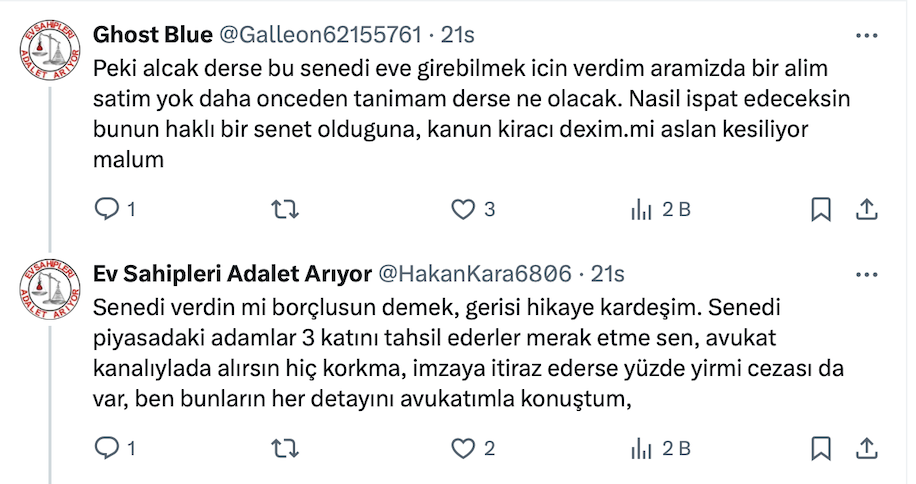Screen dimensions: 916x484
Task: Open the @HakanKara6806 handle link
Action: [475, 274]
